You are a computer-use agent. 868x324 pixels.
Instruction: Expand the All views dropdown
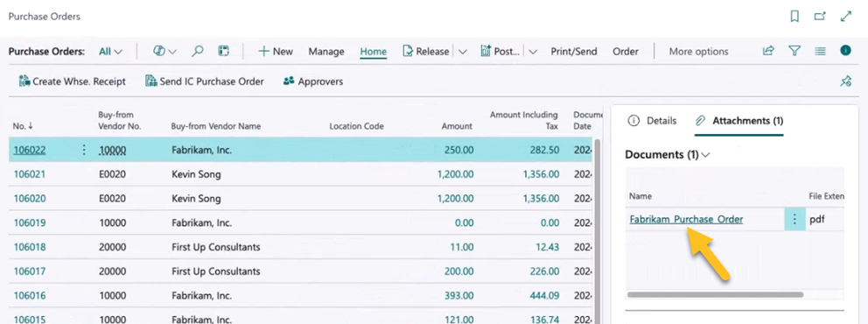(111, 52)
